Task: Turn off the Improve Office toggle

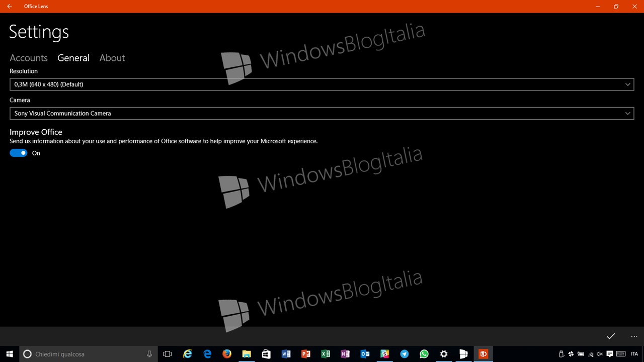Action: [19, 153]
